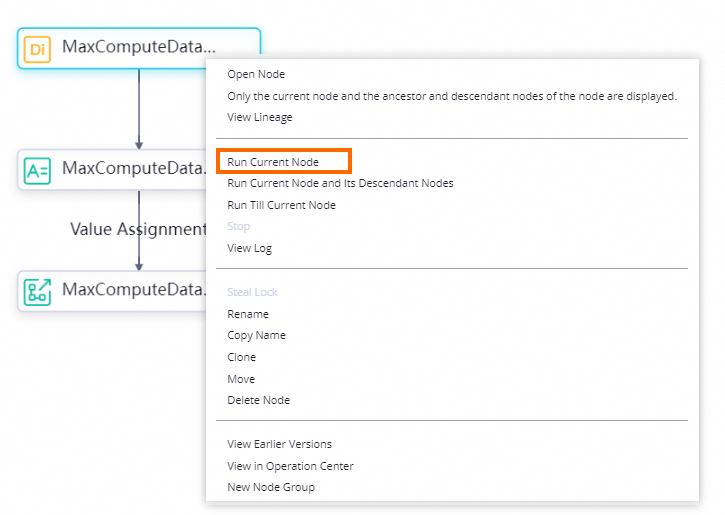Viewport: 725px width, 515px height.
Task: Click the green workflow branch node icon
Action: click(37, 292)
